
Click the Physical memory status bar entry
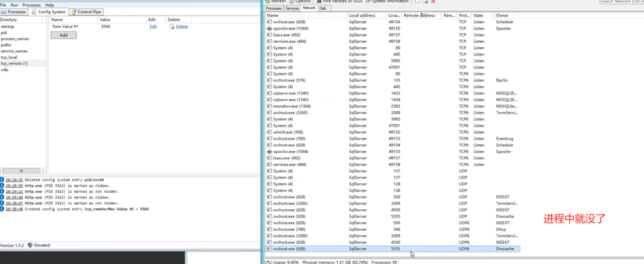[x=335, y=261]
